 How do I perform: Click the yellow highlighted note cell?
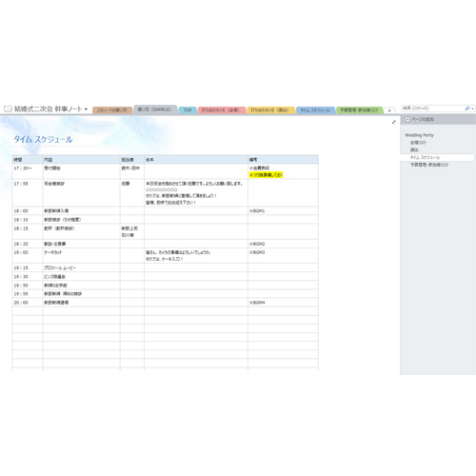266,175
